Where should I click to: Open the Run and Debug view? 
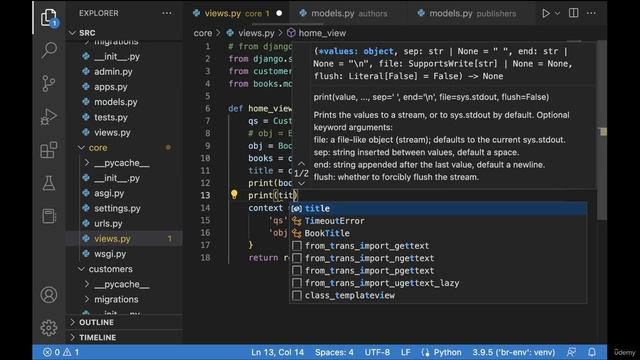click(x=49, y=117)
